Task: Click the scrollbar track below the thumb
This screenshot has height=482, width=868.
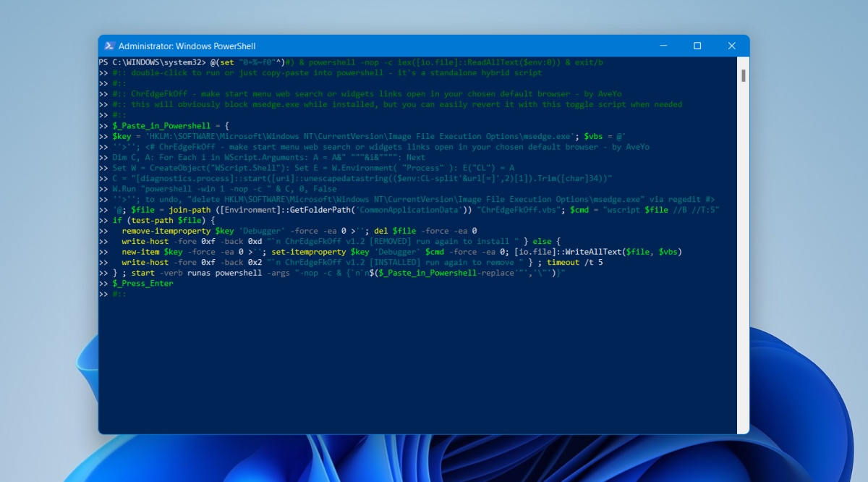Action: pos(743,253)
